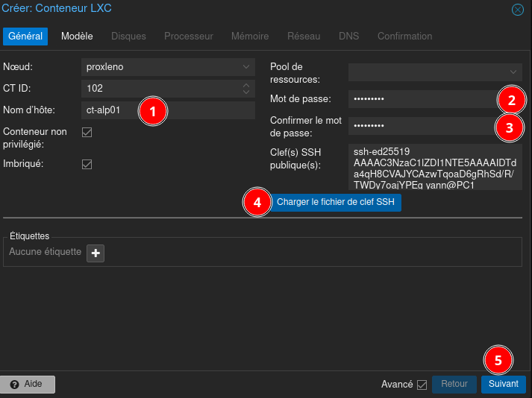Uncheck the Imbriqué checkbox

pos(87,163)
